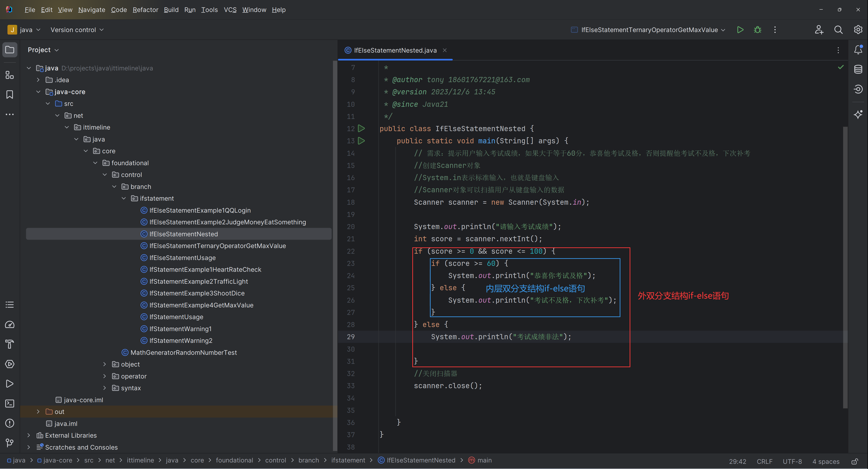The height and width of the screenshot is (469, 868).
Task: Open the Database tool window
Action: (x=858, y=69)
